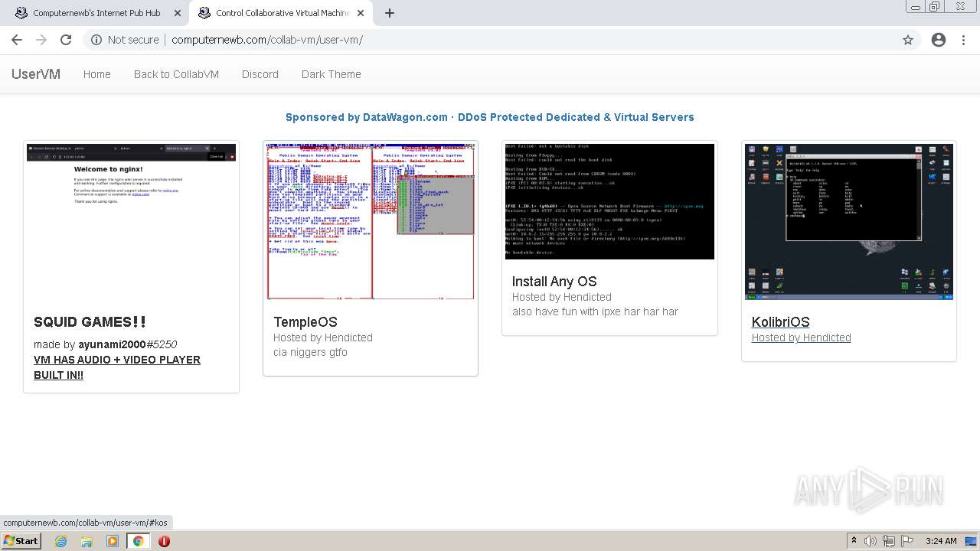
Task: Bookmark this page with the star icon
Action: tap(908, 40)
